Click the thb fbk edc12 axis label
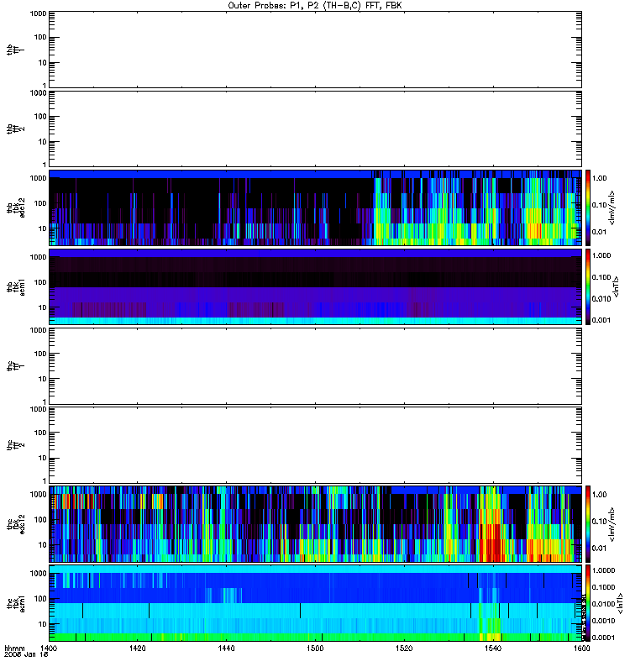The width and height of the screenshot is (630, 672). (16, 207)
